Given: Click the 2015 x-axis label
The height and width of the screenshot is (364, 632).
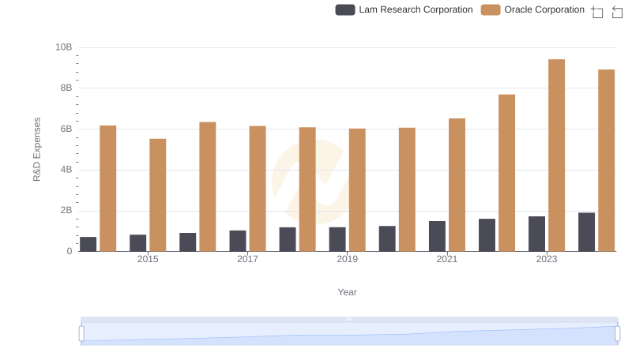Looking at the screenshot, I should click(148, 259).
